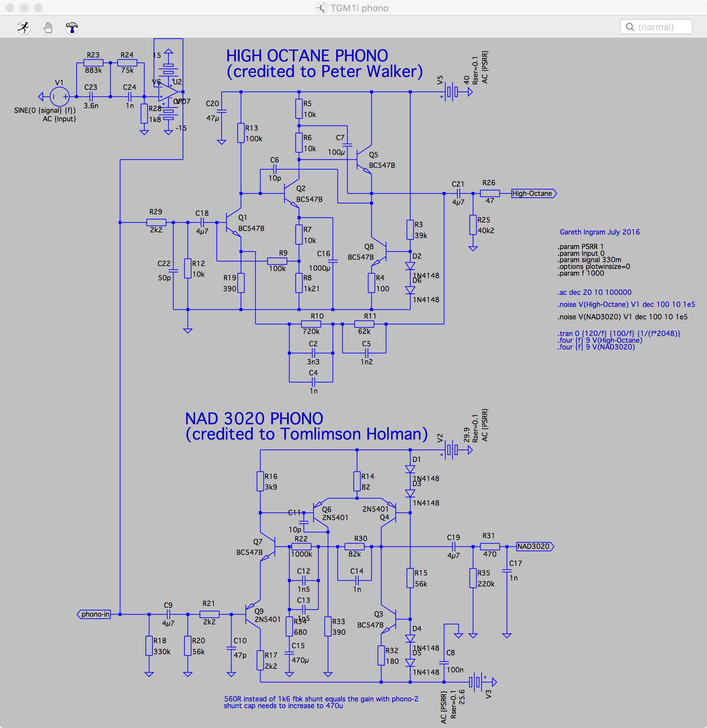Click the '.four {f} 9 V(NAD3020)' directive
This screenshot has height=728, width=707.
pyautogui.click(x=596, y=347)
